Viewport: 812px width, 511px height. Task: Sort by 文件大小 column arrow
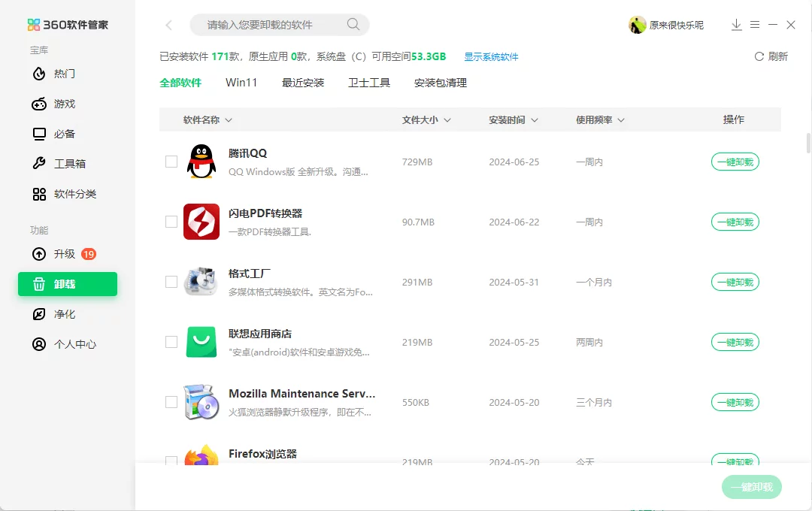tap(447, 120)
